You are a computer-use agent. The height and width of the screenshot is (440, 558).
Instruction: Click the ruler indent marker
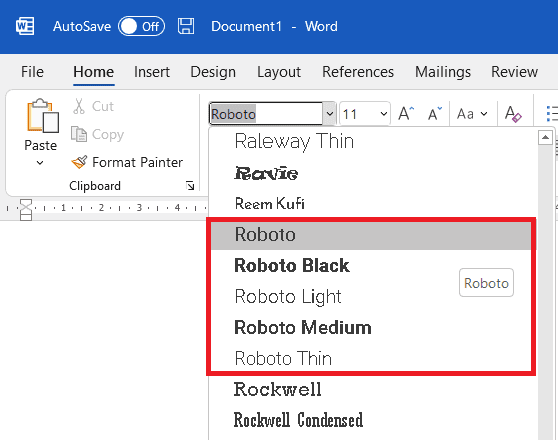pyautogui.click(x=26, y=210)
